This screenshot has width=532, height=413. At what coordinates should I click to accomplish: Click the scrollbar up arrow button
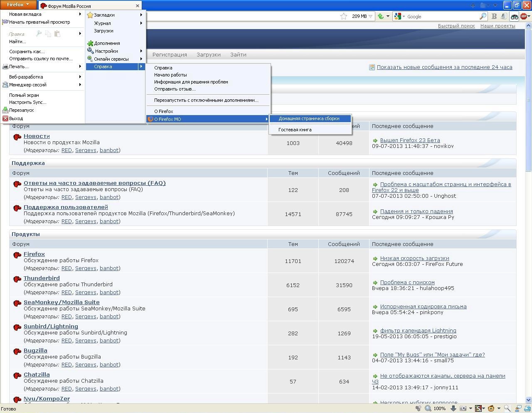tap(529, 26)
